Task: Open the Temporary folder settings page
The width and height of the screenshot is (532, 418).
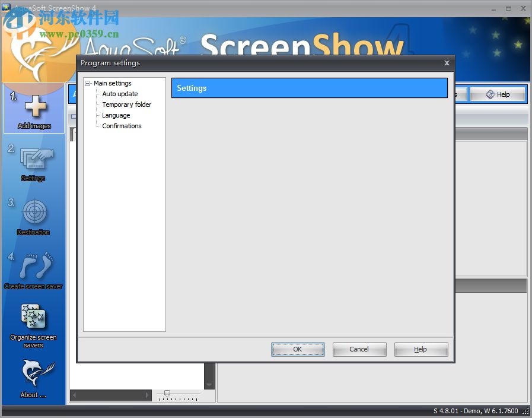Action: coord(127,104)
